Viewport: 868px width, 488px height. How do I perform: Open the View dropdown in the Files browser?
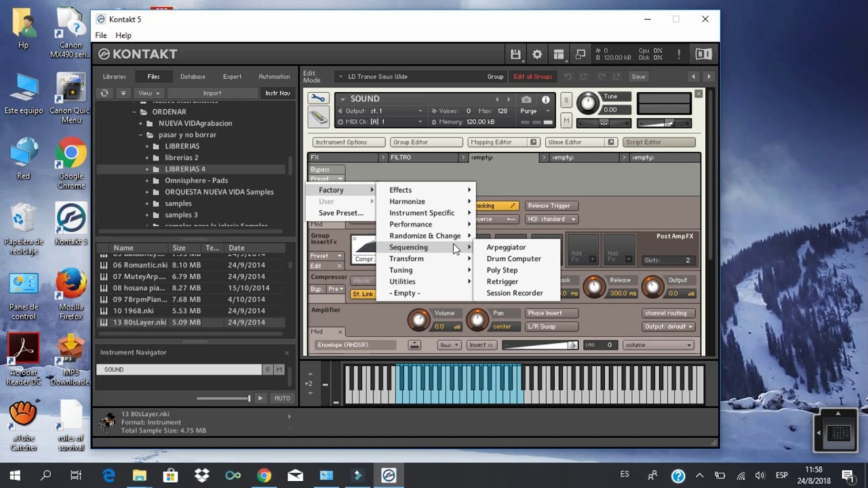[x=149, y=93]
